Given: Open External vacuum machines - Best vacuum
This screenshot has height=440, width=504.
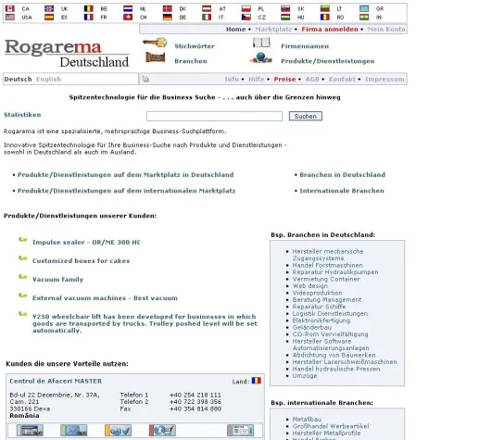Looking at the screenshot, I should click(x=105, y=298).
